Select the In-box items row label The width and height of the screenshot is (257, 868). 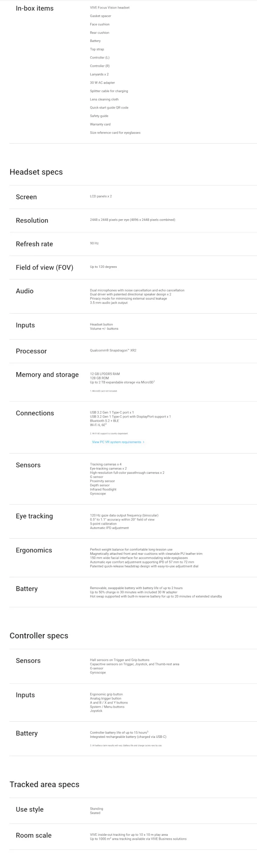35,8
